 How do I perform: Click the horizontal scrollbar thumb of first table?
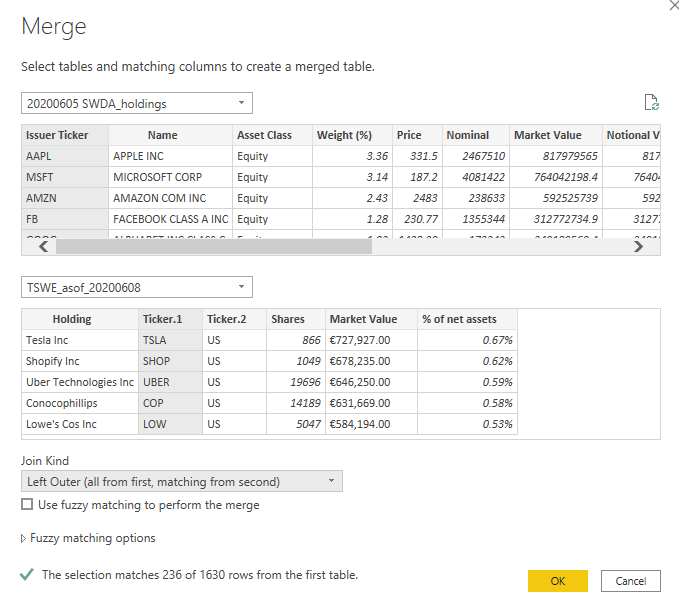click(x=214, y=246)
